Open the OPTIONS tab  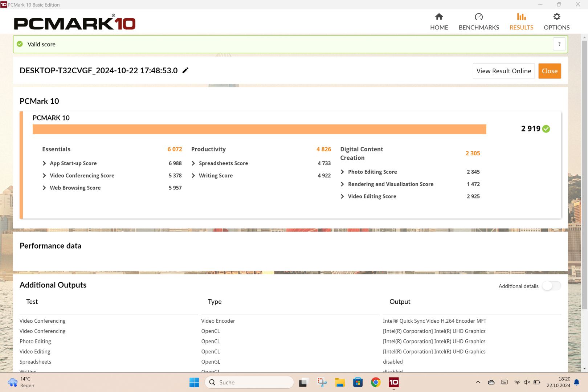pos(556,22)
